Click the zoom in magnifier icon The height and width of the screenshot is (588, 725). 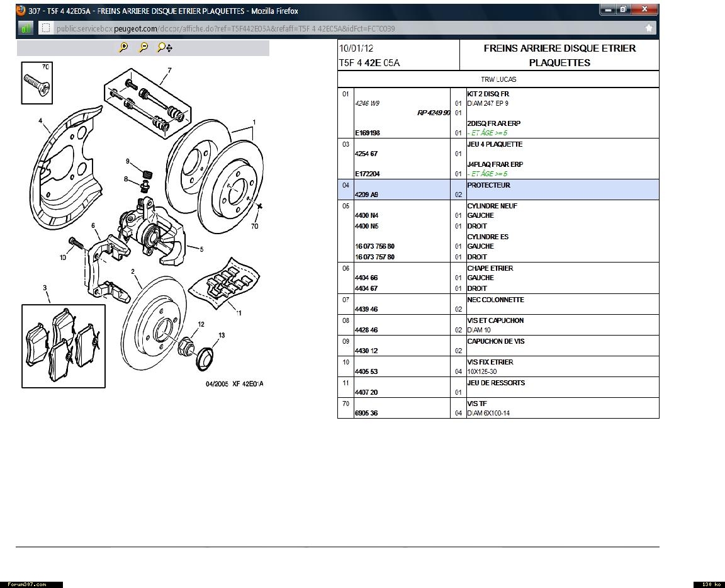123,47
